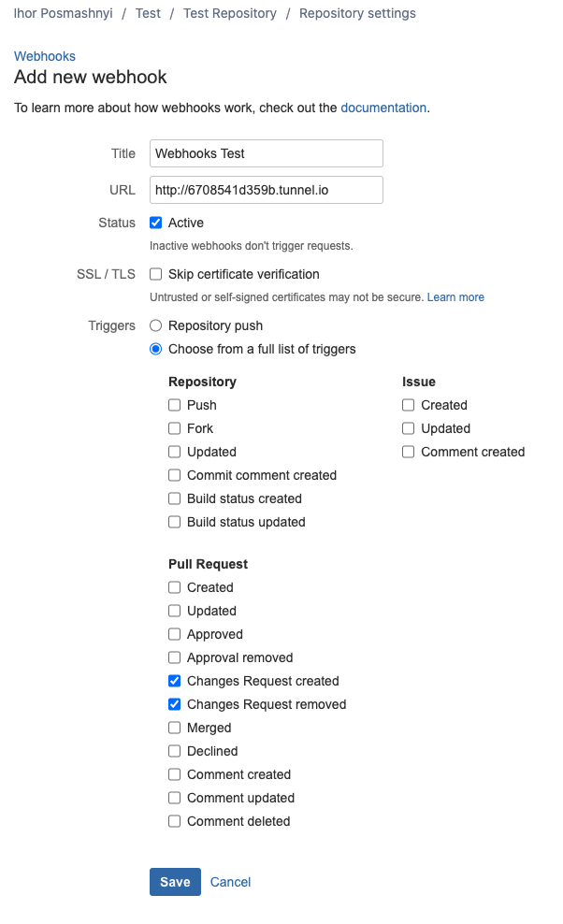Screen dimensions: 563x924
Task: Open the webhooks documentation link
Action: 383,108
